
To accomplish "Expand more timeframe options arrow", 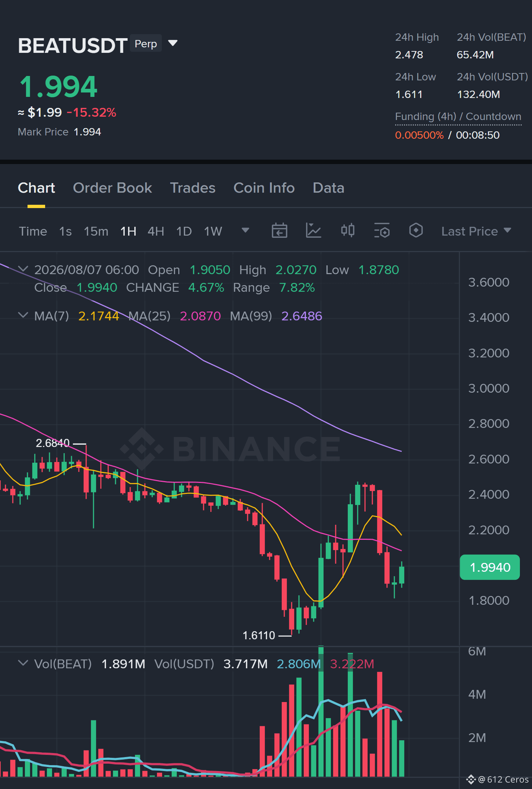I will tap(245, 230).
